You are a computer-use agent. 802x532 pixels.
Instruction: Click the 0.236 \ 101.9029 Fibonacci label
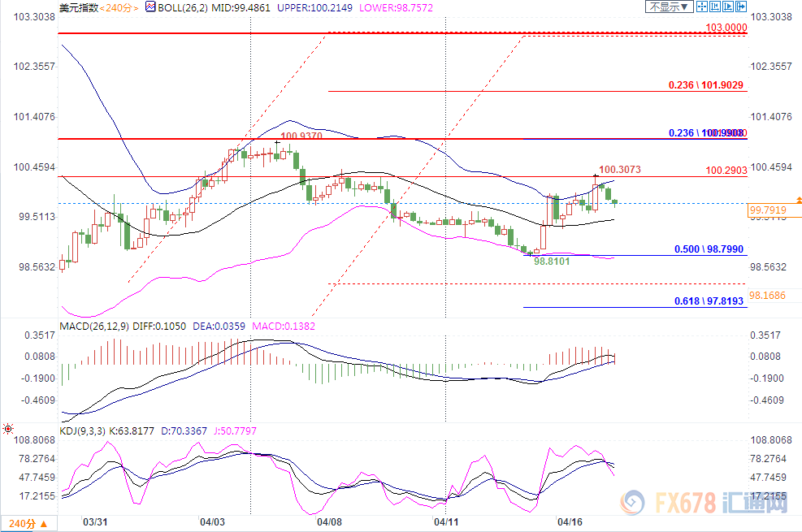(x=705, y=85)
